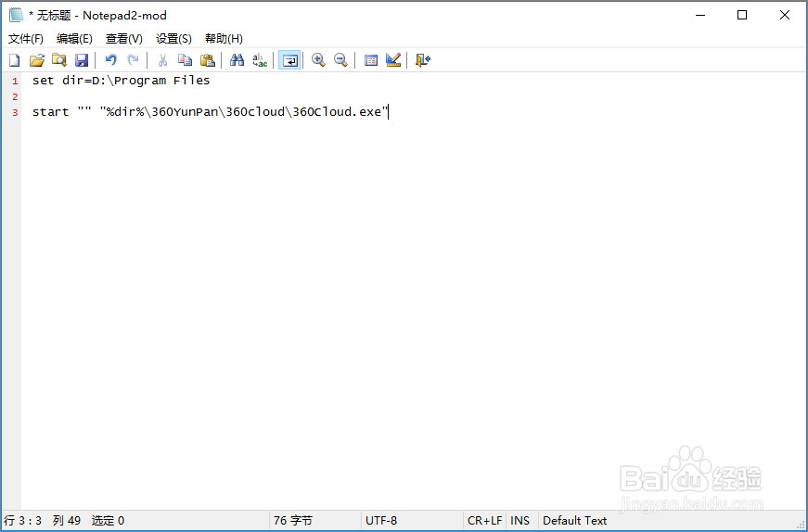Click UTF-8 encoding in status bar
808x532 pixels.
[381, 521]
